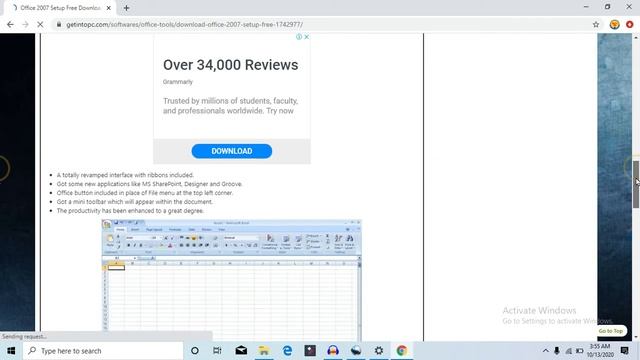Click the scrollbar down arrow
This screenshot has width=640, height=360.
[x=636, y=337]
